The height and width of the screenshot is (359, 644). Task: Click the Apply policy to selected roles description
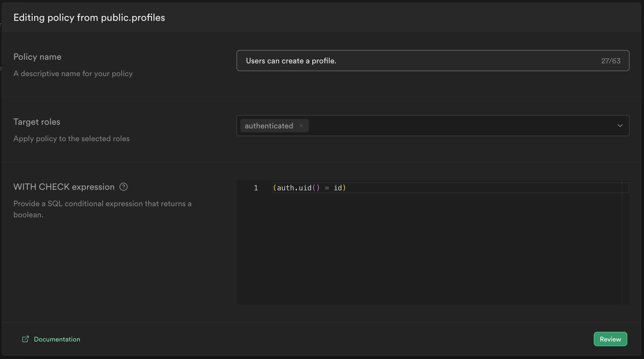click(71, 138)
